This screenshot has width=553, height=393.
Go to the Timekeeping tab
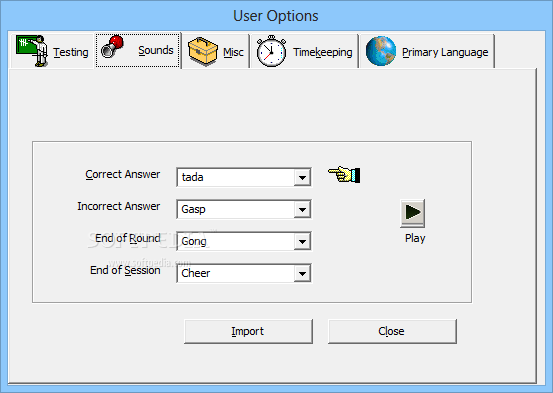coord(305,51)
